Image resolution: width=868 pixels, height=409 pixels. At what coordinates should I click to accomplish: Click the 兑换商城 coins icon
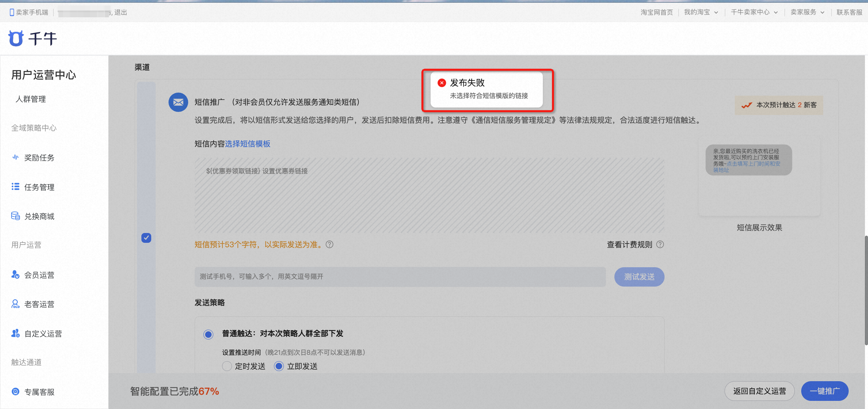[16, 216]
